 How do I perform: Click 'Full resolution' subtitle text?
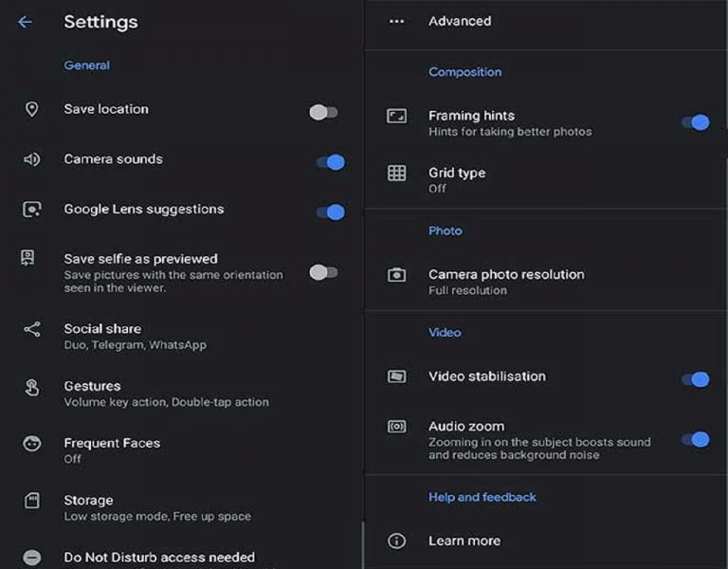click(467, 291)
